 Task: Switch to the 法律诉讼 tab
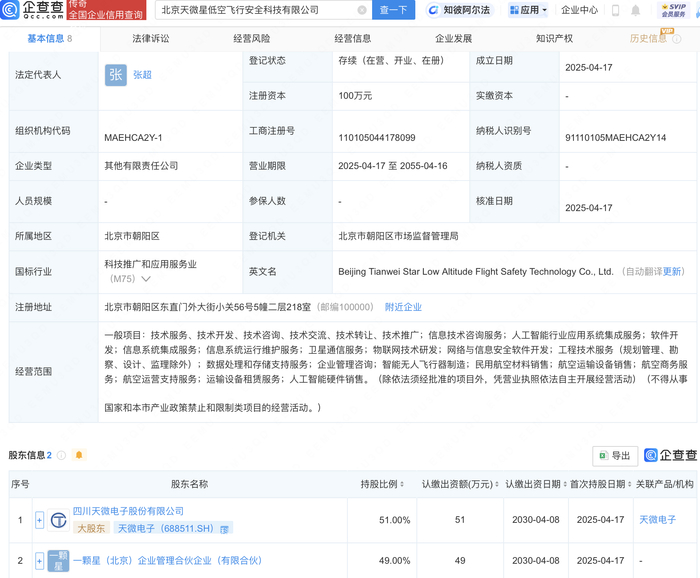click(x=151, y=38)
